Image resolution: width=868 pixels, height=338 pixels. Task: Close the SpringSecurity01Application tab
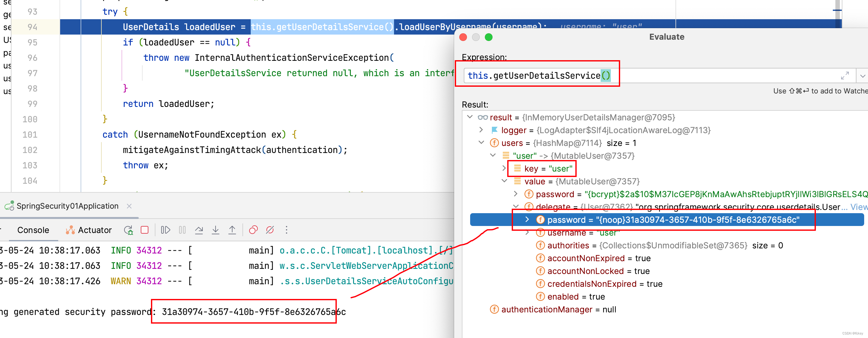pos(129,206)
